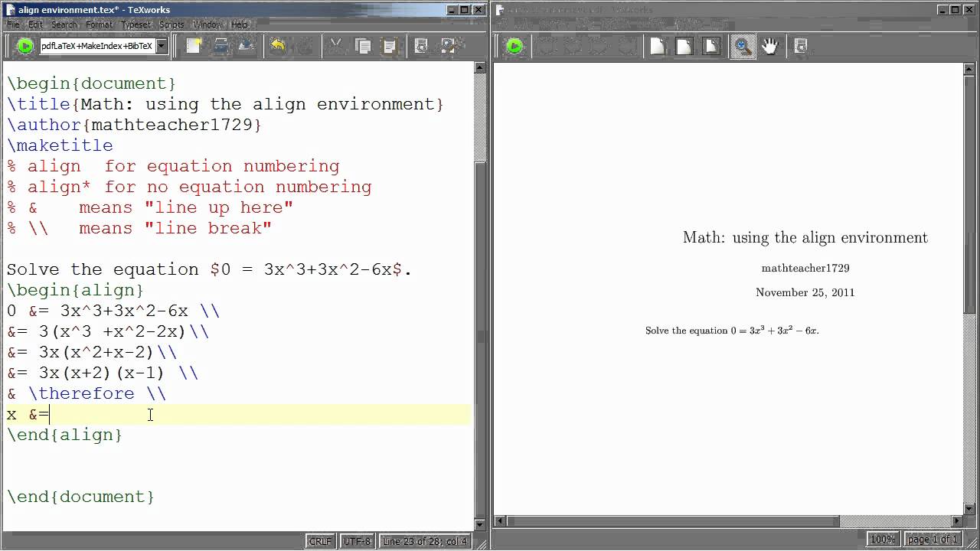
Task: Click the Find icon in editor toolbar
Action: [x=421, y=46]
